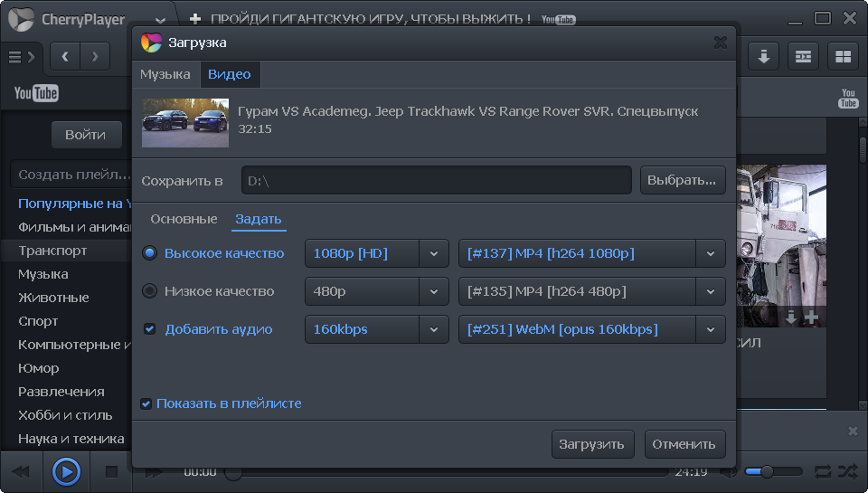Screen dimensions: 868x493
Task: Open the Основные settings tab
Action: (x=184, y=219)
